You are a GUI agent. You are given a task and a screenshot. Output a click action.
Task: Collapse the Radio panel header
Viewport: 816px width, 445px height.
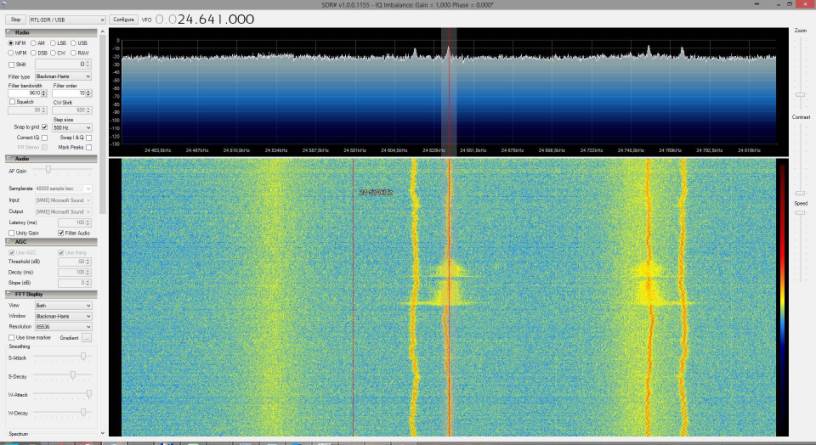pyautogui.click(x=51, y=33)
